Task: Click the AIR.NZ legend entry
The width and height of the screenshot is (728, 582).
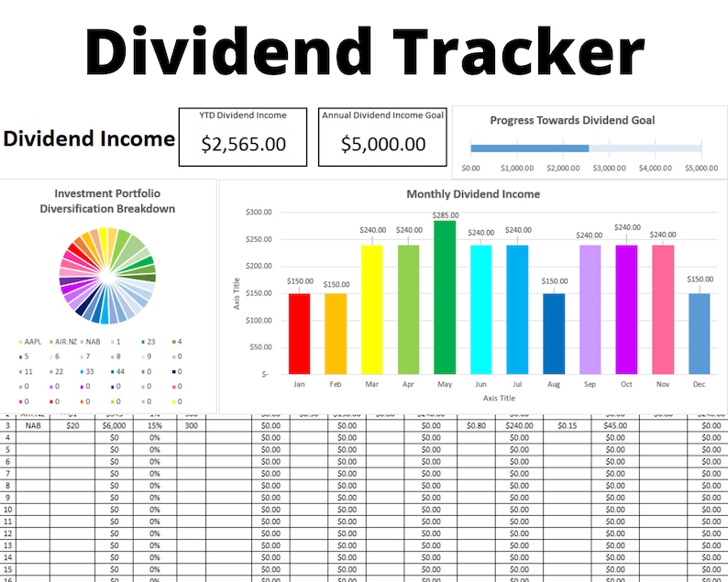Action: [x=63, y=342]
